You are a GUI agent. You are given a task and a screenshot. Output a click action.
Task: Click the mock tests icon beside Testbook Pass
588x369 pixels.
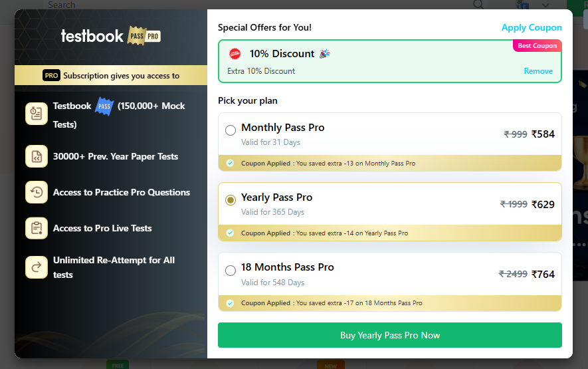click(x=37, y=114)
